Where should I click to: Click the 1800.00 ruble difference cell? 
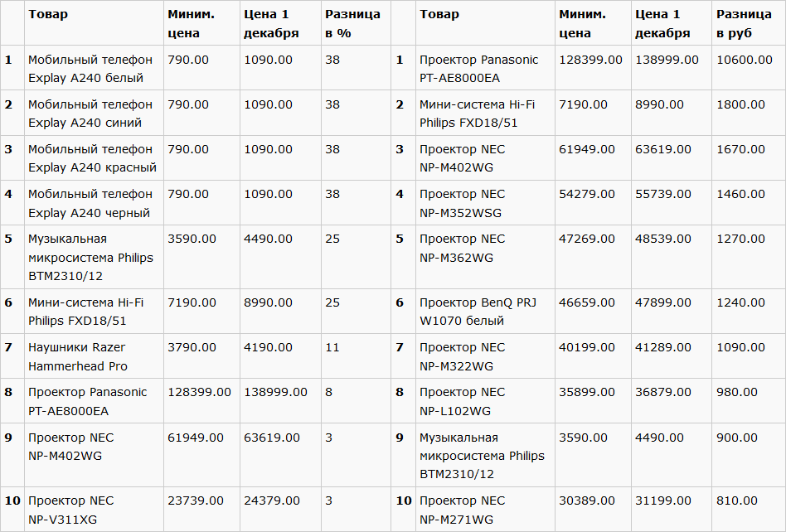[x=740, y=104]
